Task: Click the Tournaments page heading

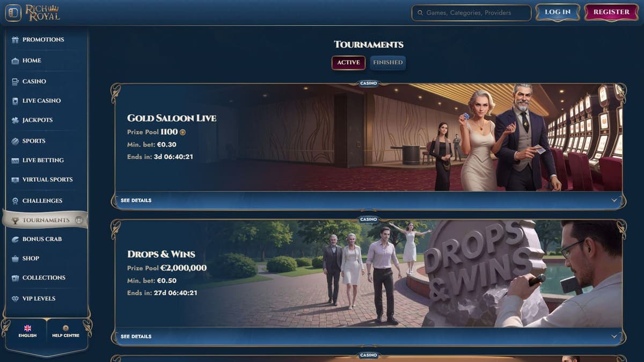Action: 369,45
